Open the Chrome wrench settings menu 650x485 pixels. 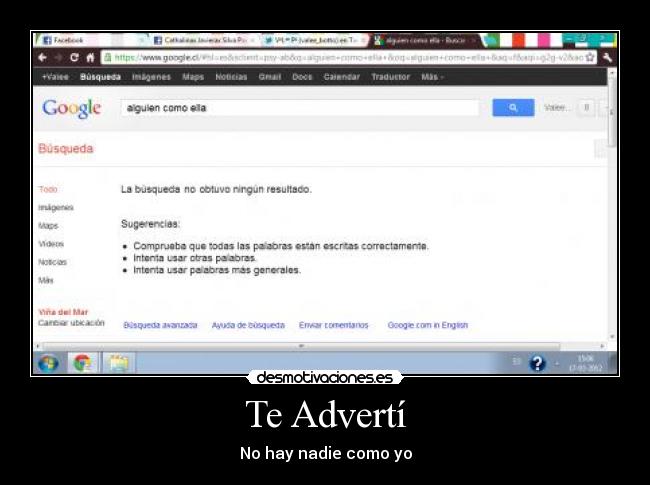(607, 57)
